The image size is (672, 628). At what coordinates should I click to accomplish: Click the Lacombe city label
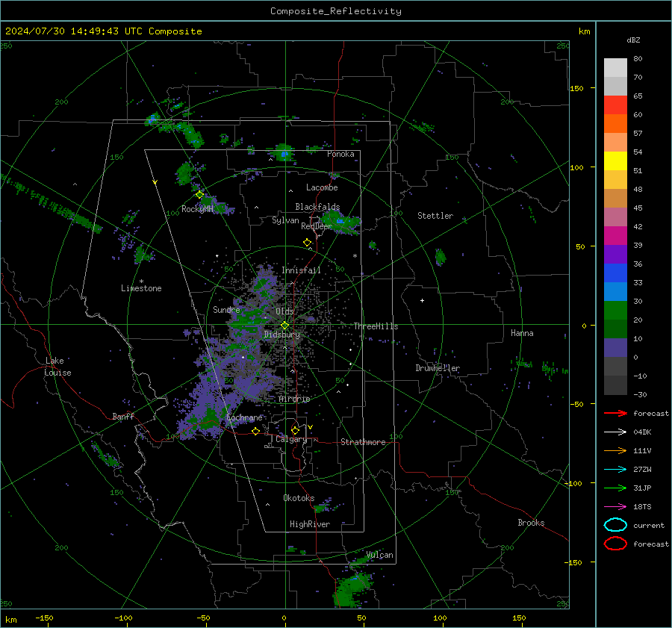[x=322, y=187]
